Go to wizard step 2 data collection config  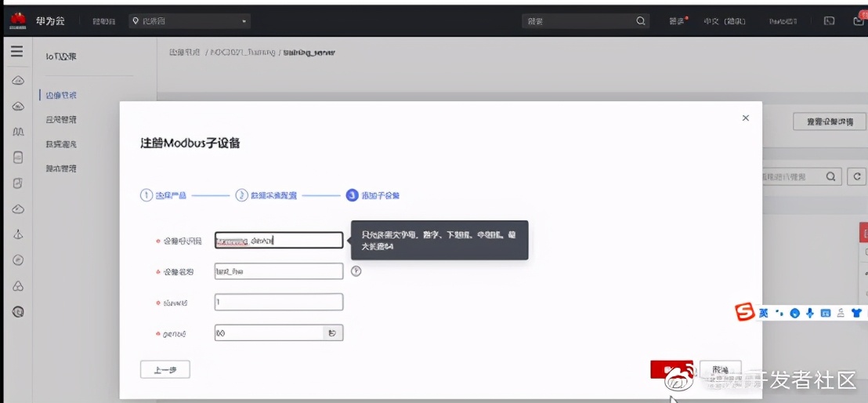(x=266, y=195)
